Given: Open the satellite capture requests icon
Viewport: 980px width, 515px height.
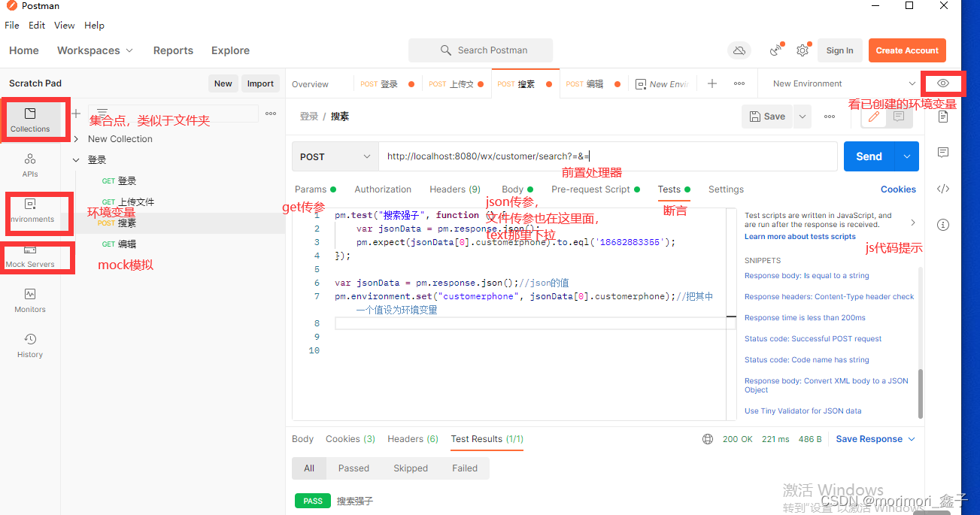Looking at the screenshot, I should (777, 50).
